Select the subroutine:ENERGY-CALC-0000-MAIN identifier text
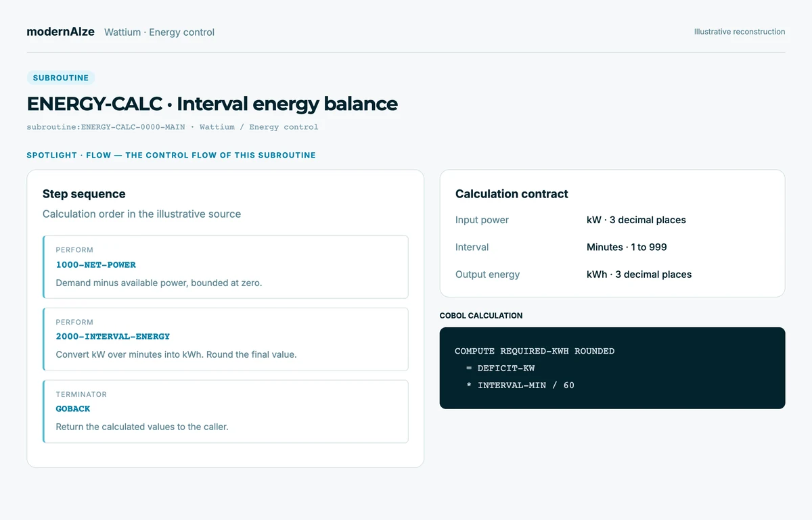812x520 pixels. (x=106, y=127)
